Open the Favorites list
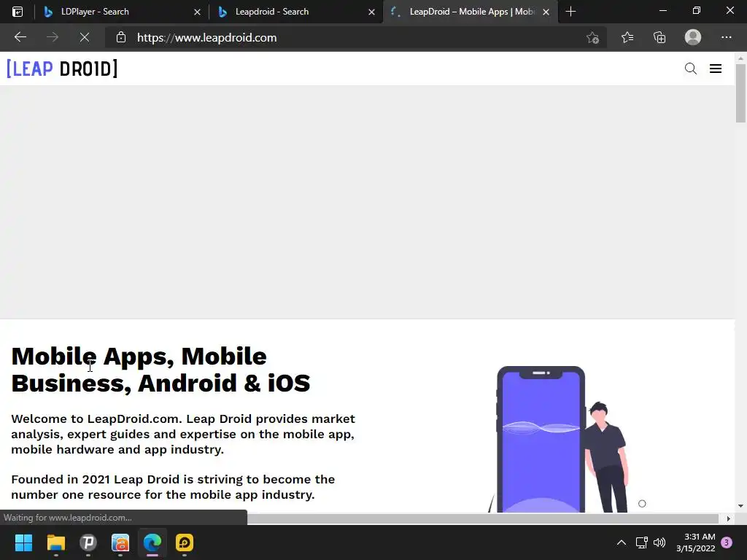Image resolution: width=747 pixels, height=560 pixels. click(x=627, y=37)
